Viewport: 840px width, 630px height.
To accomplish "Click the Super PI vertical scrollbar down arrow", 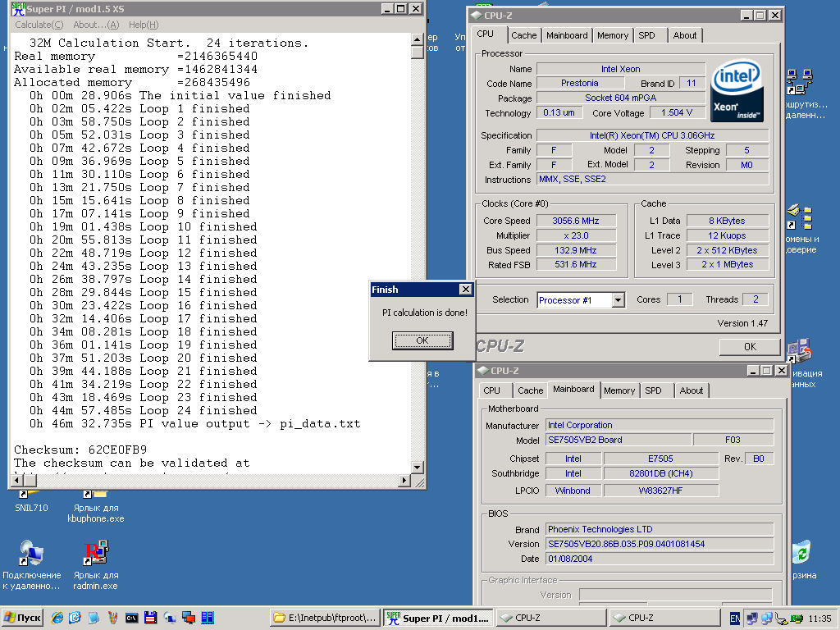I will [x=418, y=467].
